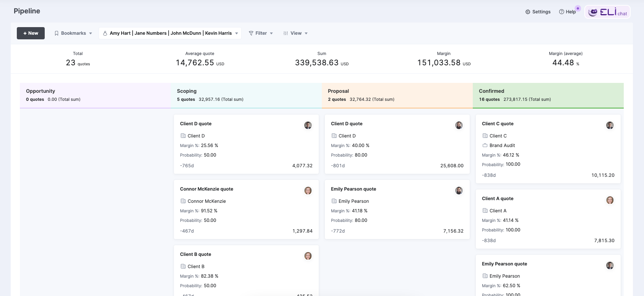
Task: Click the Pipeline page title
Action: pos(27,11)
